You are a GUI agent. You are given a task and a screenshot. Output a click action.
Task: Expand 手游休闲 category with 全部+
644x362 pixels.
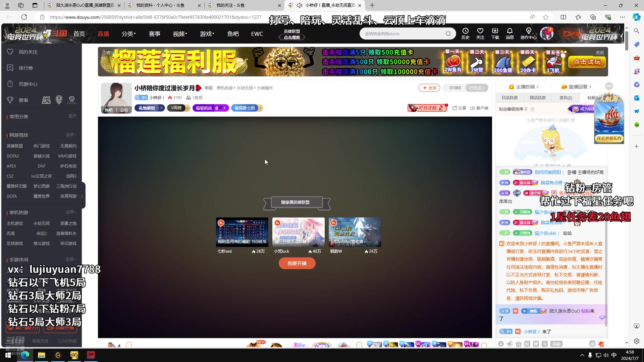[71, 259]
